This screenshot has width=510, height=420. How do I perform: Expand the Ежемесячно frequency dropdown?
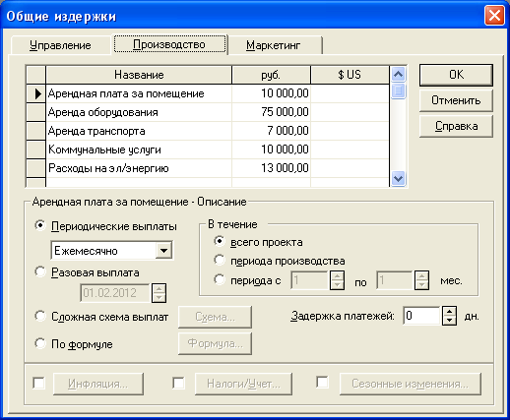(x=163, y=251)
